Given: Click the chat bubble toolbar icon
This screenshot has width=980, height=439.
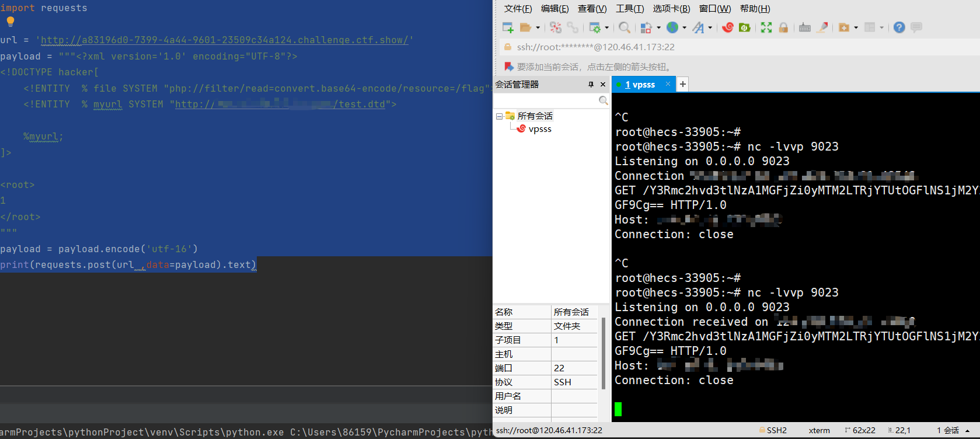Looking at the screenshot, I should (x=916, y=27).
